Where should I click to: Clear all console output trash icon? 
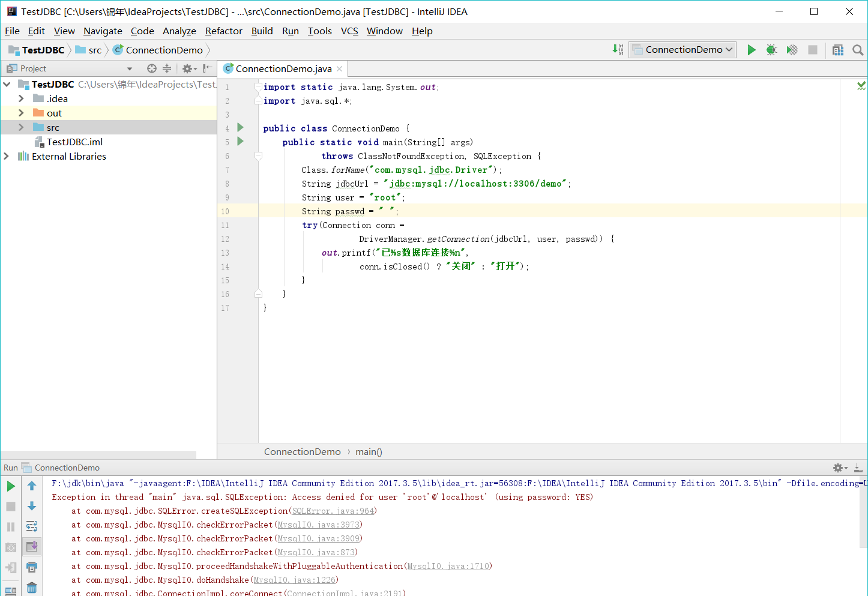pyautogui.click(x=32, y=588)
